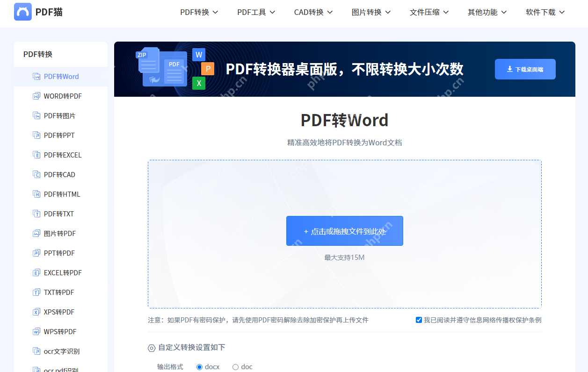Screen dimensions: 588x372
Task: Click the PDF转CAD sidebar icon
Action: coord(36,175)
